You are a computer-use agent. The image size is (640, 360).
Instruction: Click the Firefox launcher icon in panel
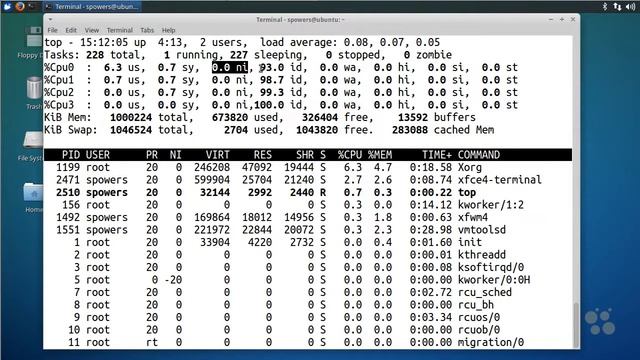click(20, 6)
